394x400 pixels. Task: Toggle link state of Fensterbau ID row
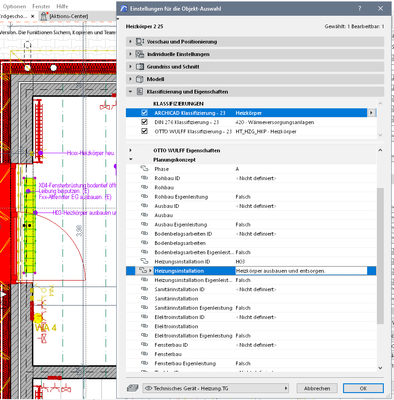(x=144, y=345)
